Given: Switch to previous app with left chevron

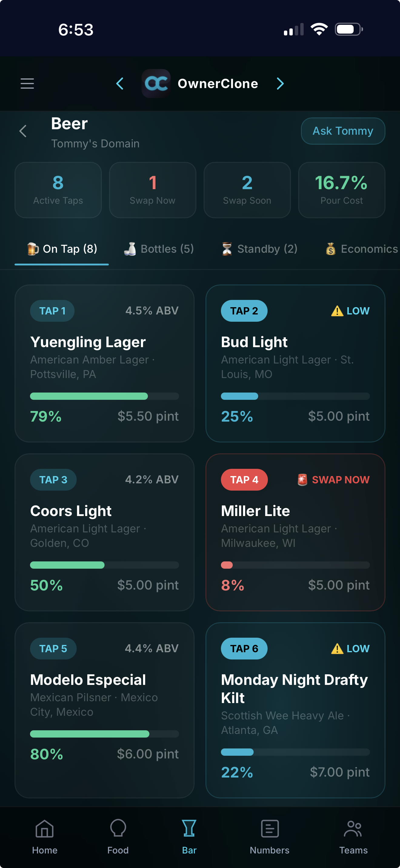Looking at the screenshot, I should click(120, 84).
